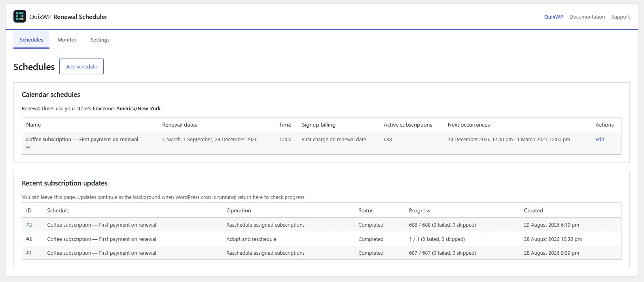Click the '688 / 688' progress value

442,225
